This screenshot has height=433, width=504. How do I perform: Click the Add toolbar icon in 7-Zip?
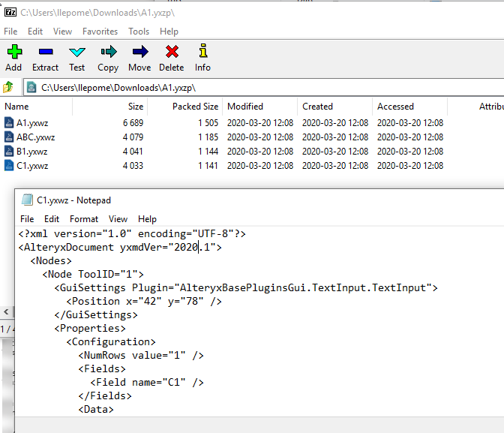(x=14, y=52)
